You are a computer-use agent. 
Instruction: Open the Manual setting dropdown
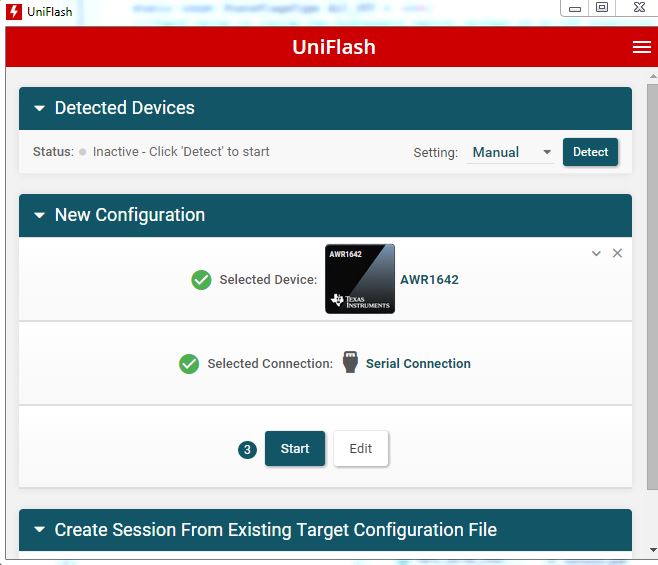[x=512, y=152]
